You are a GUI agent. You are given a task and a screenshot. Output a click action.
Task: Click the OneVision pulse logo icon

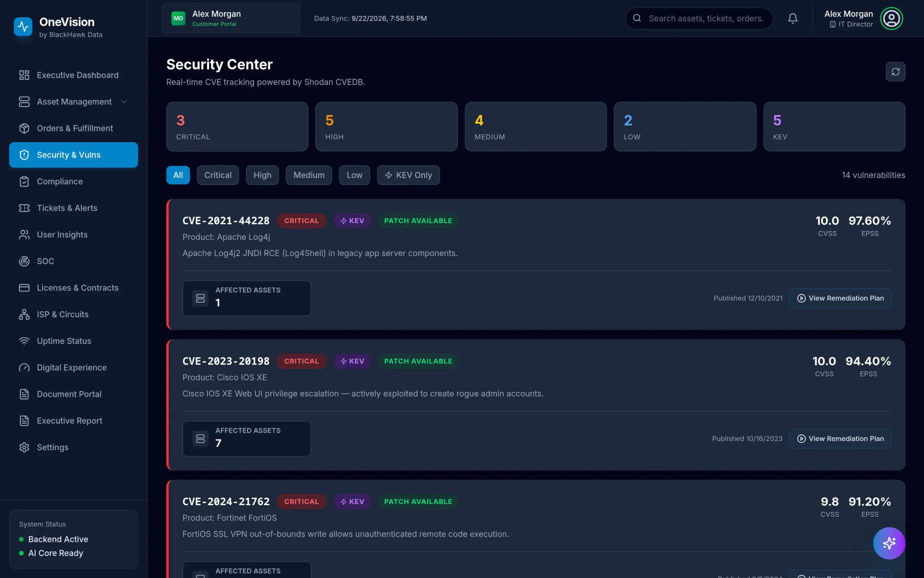pyautogui.click(x=23, y=27)
